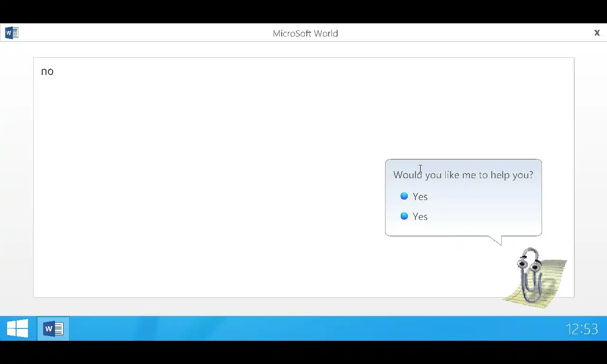
Task: Choose the upper Yes option in Clippy's bubble
Action: coord(414,196)
